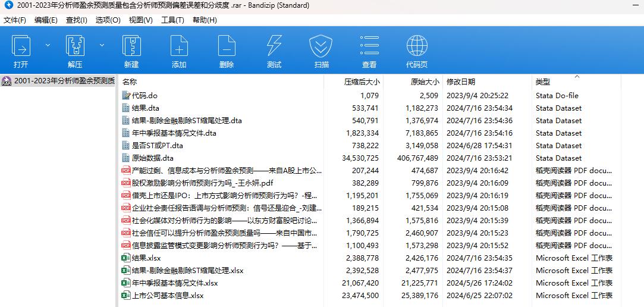Select file name 结果.xlsx

pyautogui.click(x=146, y=258)
